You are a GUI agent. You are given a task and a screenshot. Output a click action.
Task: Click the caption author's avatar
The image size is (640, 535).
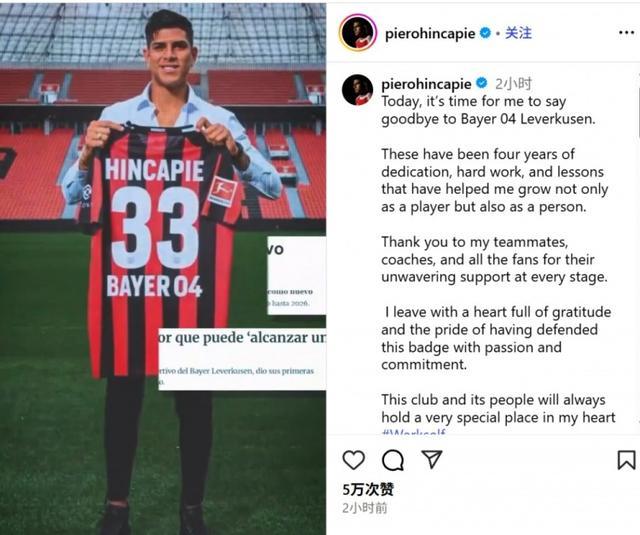pos(357,90)
